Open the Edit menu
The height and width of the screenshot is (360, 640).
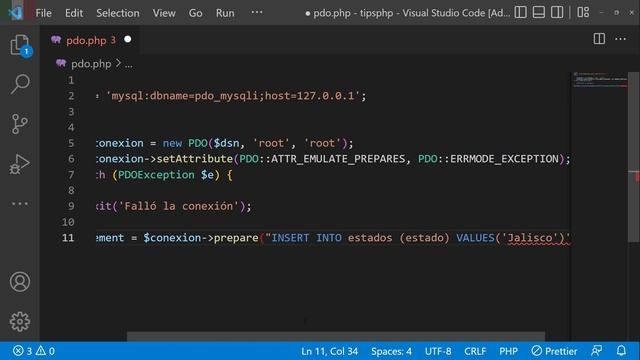click(74, 13)
